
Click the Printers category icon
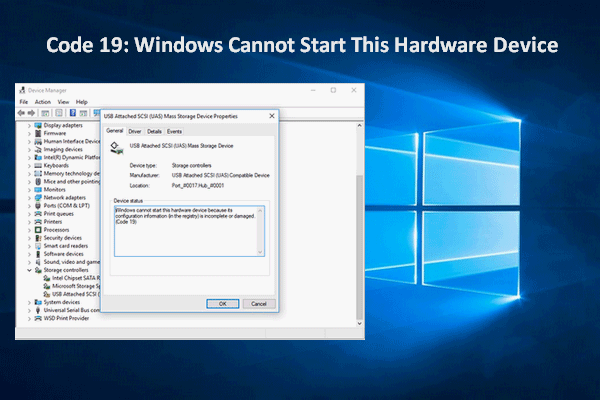coord(38,222)
